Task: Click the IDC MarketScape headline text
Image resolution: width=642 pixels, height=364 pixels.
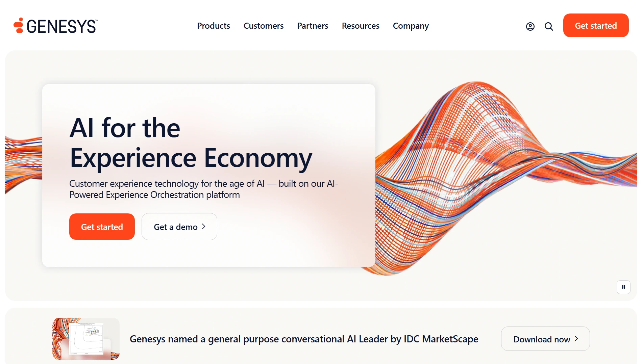Action: pos(304,339)
